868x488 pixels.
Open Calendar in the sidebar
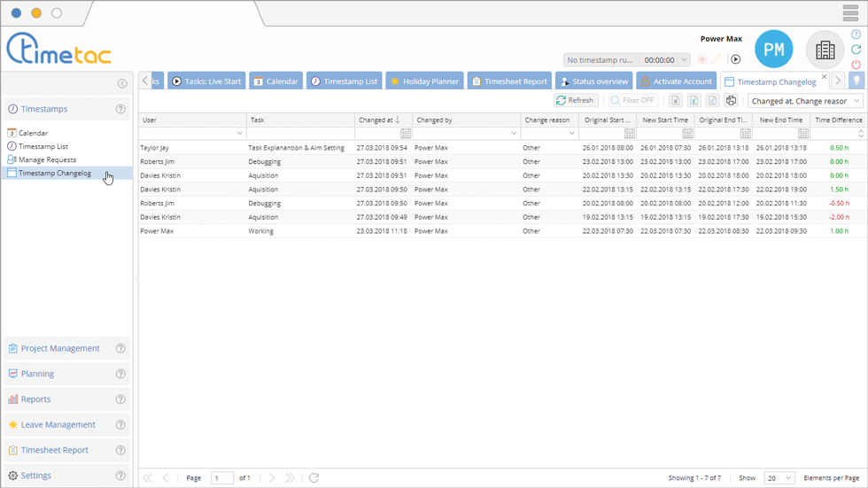click(x=34, y=133)
